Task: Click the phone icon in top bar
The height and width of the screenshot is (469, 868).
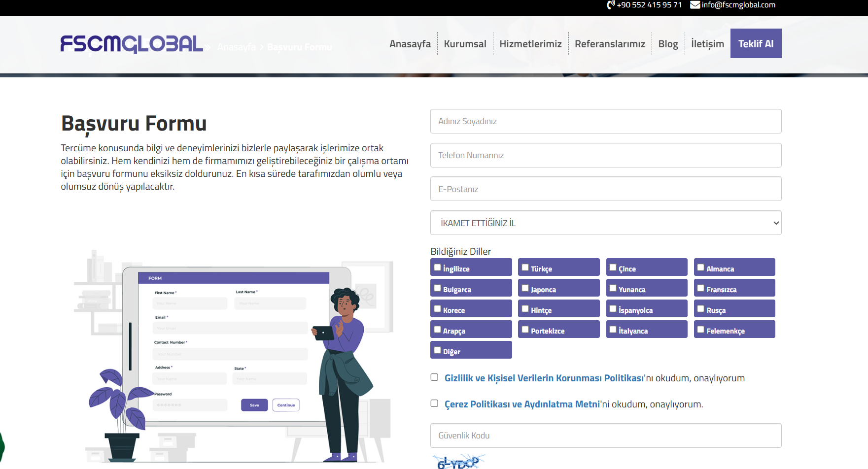Action: 611,5
